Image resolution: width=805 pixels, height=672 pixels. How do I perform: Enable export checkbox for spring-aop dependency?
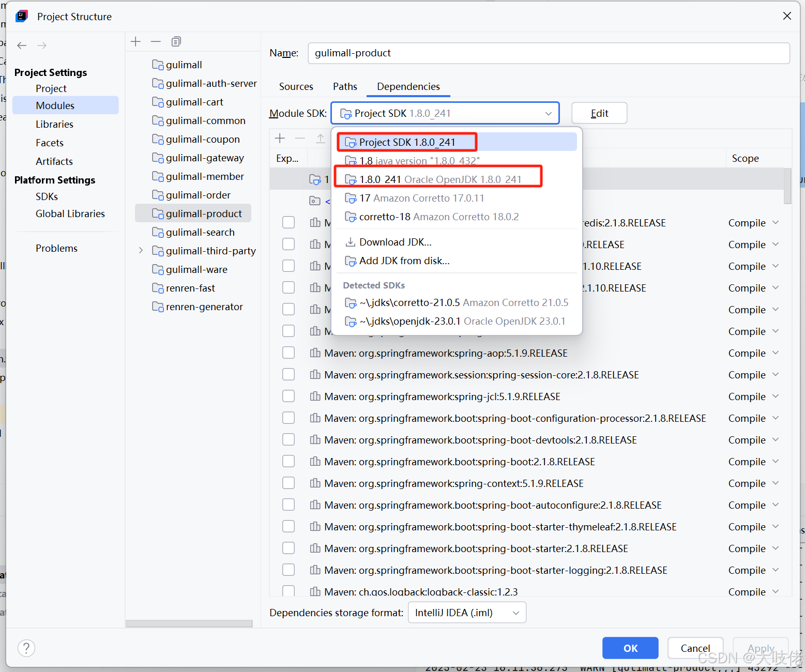click(288, 353)
